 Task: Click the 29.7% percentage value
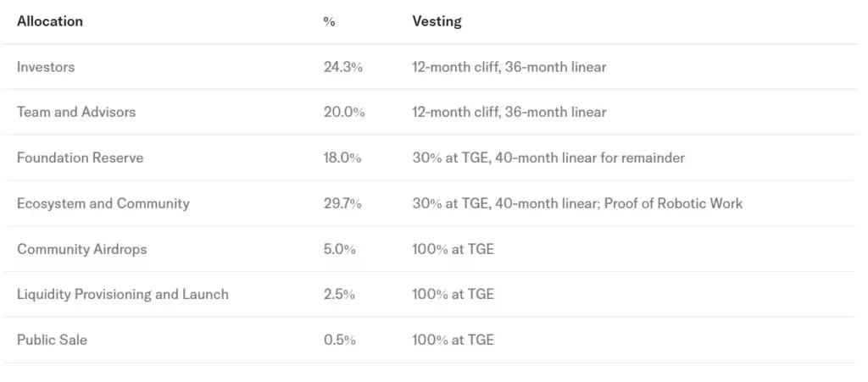[x=342, y=203]
